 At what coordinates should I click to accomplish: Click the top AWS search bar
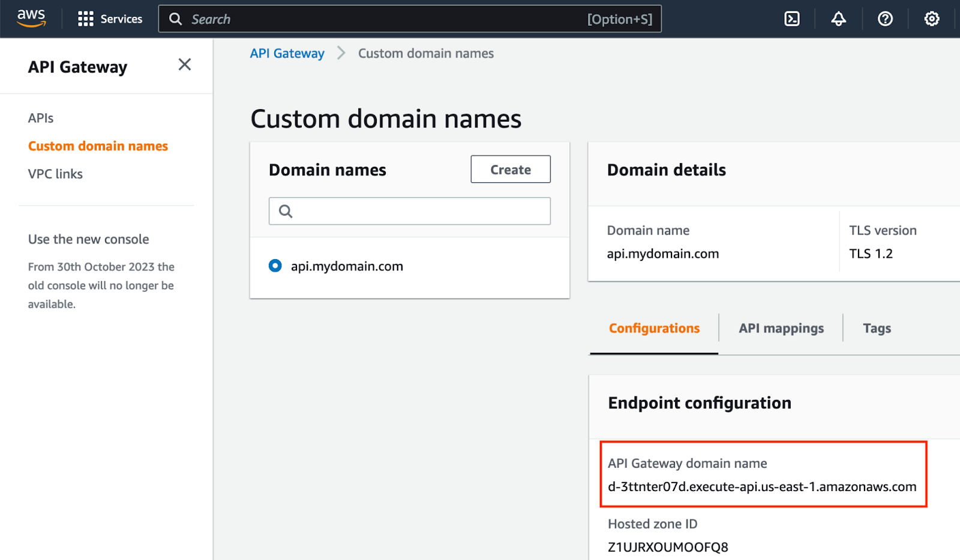click(x=384, y=19)
